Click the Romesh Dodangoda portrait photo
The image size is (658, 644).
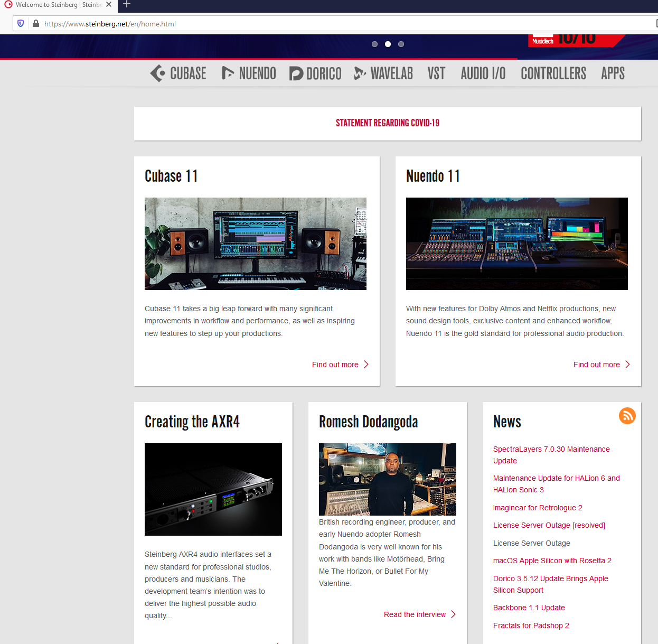click(x=388, y=479)
